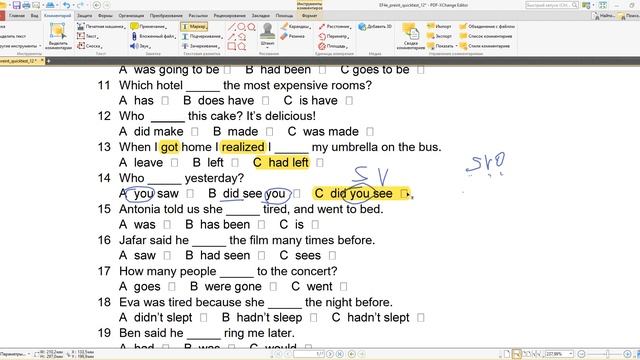
Task: Open the View ribbon tab
Action: (x=34, y=16)
